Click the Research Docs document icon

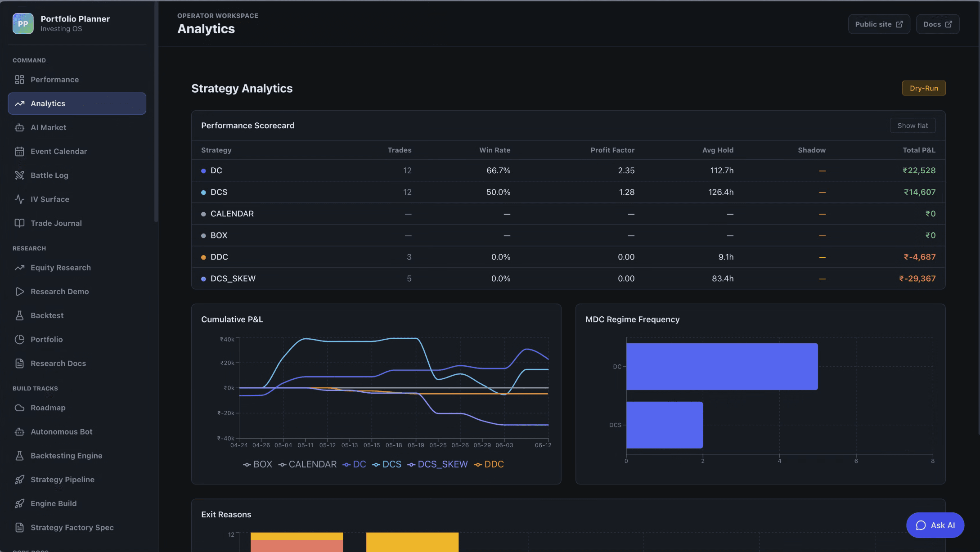click(19, 363)
